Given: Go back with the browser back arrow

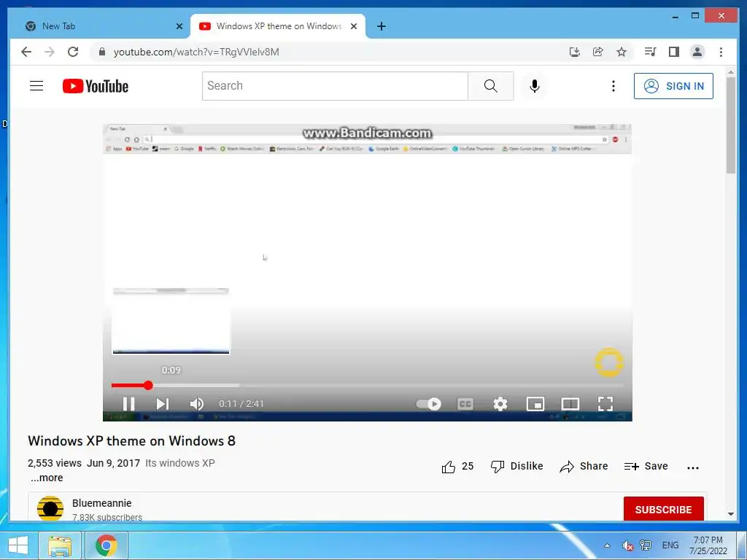Looking at the screenshot, I should click(x=26, y=52).
